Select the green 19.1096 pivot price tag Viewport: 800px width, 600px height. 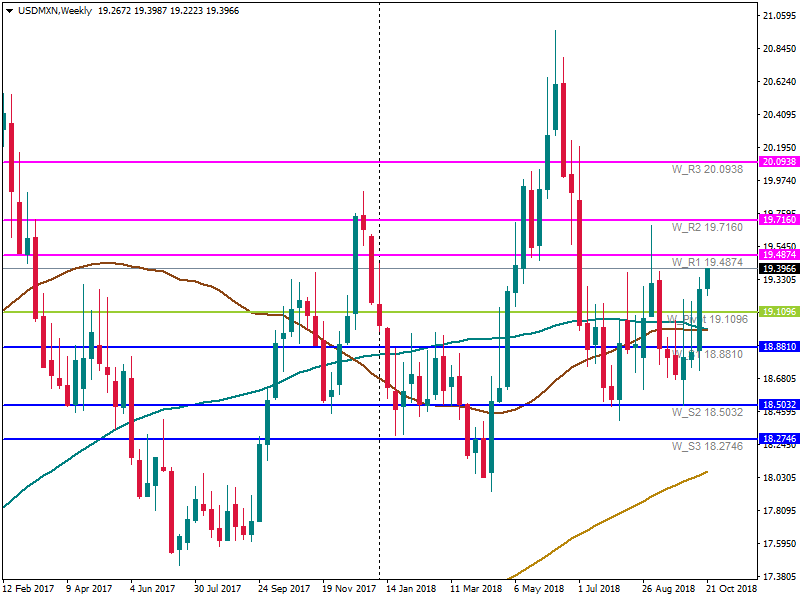coord(778,312)
